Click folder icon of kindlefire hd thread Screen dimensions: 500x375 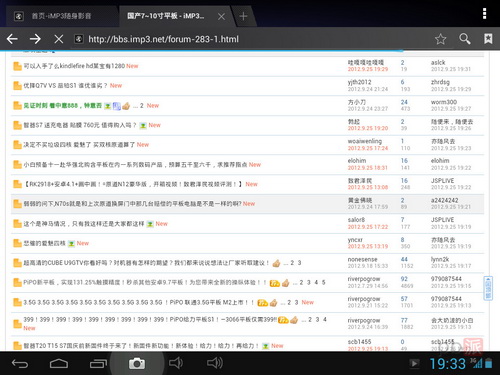(x=17, y=66)
